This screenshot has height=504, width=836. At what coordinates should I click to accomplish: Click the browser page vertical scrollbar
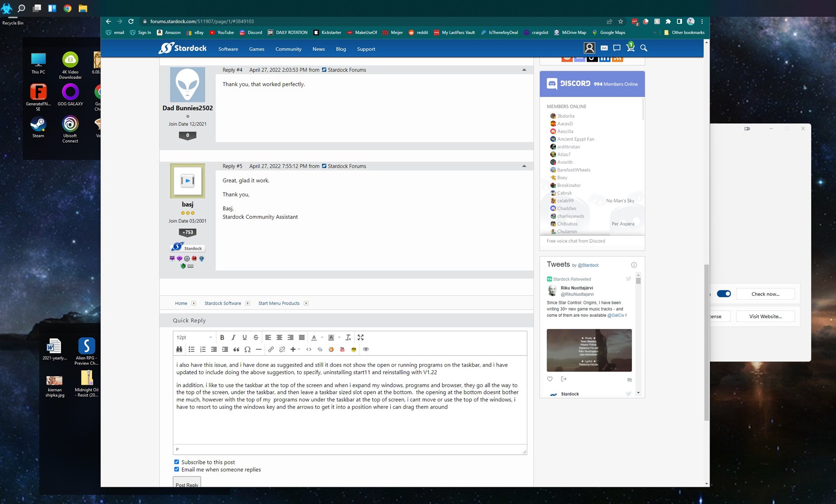click(706, 343)
